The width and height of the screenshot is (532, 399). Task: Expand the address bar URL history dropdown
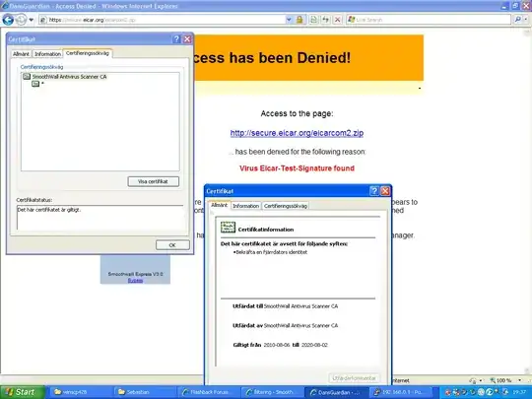click(x=289, y=20)
